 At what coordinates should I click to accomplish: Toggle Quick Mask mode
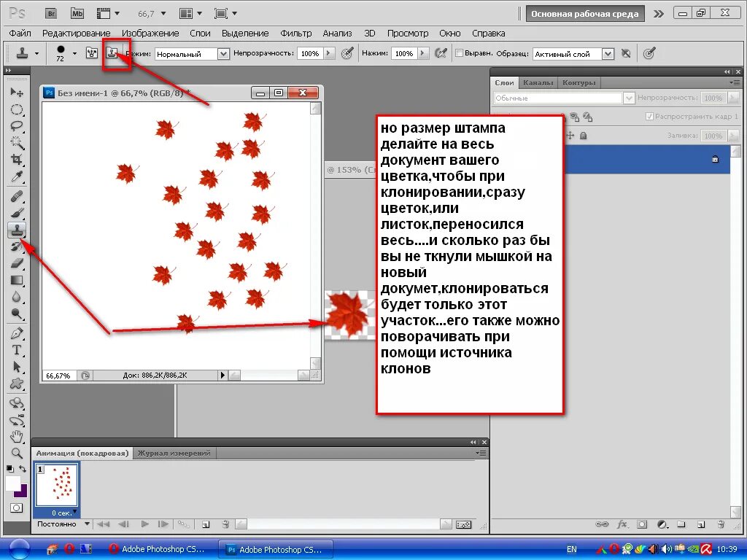point(17,507)
